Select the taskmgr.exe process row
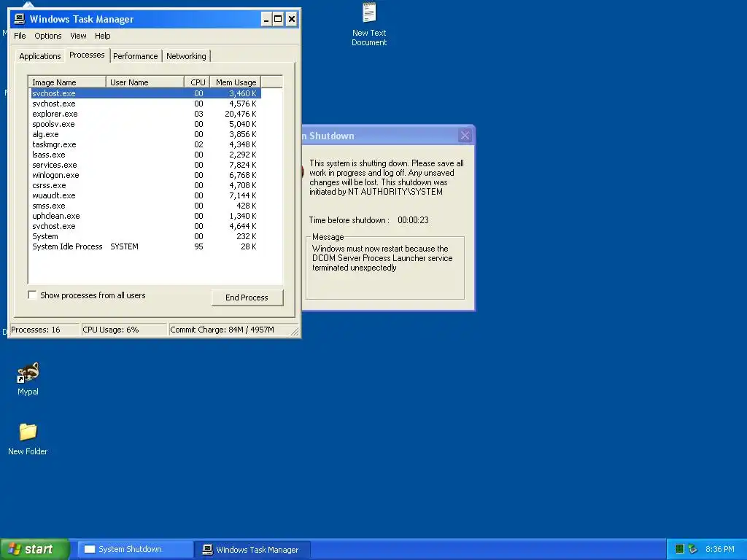747x560 pixels. [145, 144]
